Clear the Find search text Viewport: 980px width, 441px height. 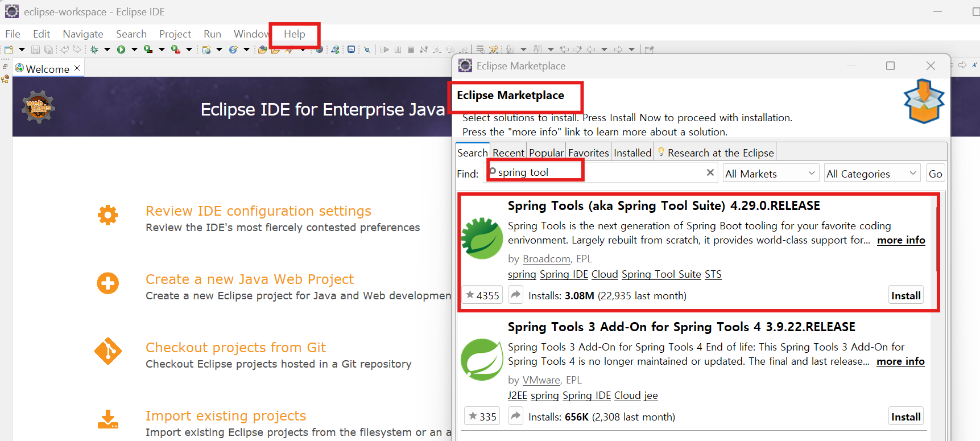click(x=710, y=172)
